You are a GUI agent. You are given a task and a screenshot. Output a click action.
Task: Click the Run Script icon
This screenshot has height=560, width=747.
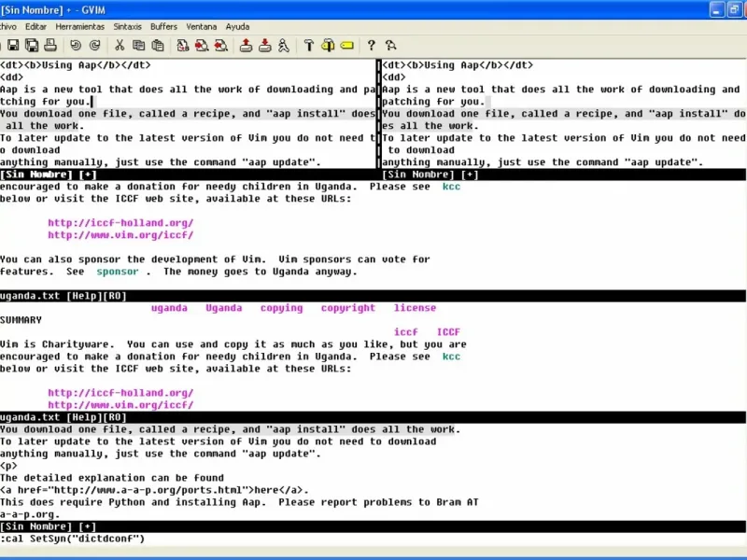[284, 45]
